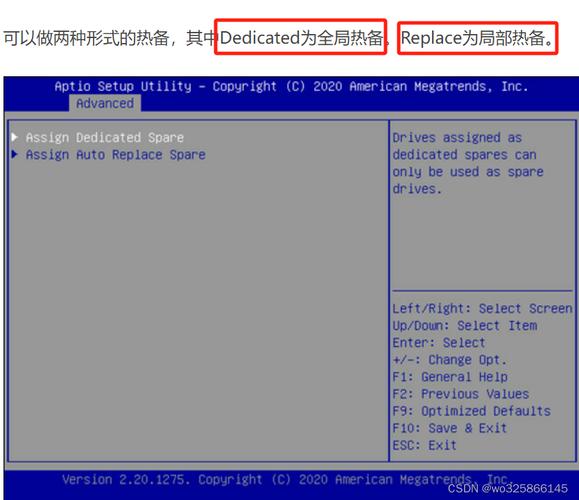
Task: Click the Aptio Setup Utility title line
Action: point(291,86)
